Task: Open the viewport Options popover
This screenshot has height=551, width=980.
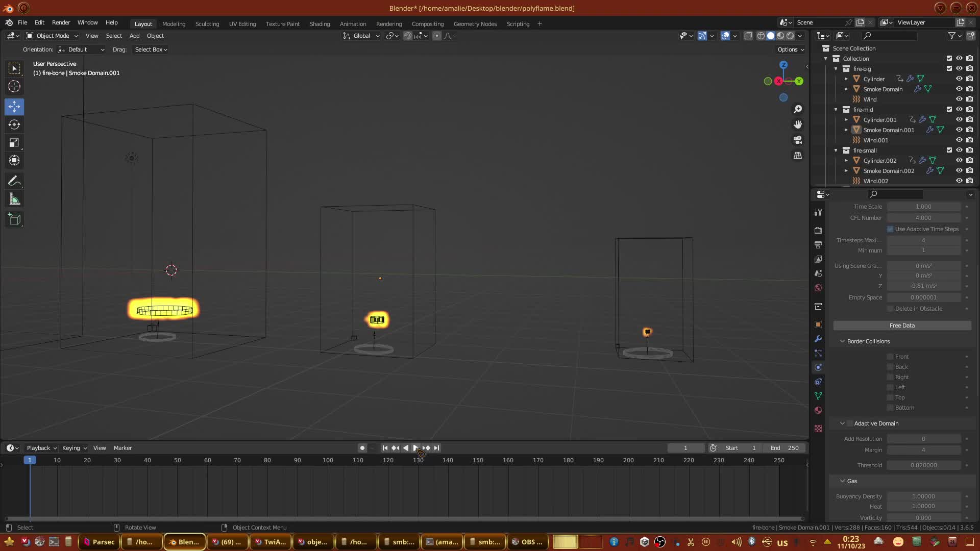Action: click(x=790, y=49)
